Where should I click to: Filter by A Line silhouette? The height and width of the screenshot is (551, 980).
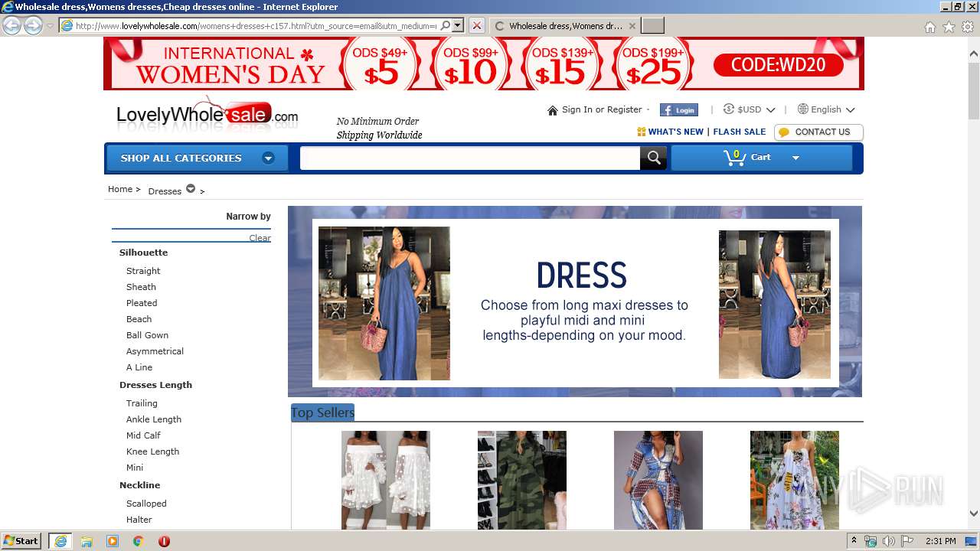139,367
